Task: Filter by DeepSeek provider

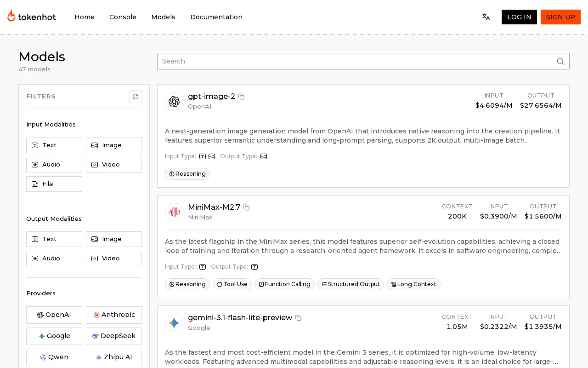Action: [114, 336]
